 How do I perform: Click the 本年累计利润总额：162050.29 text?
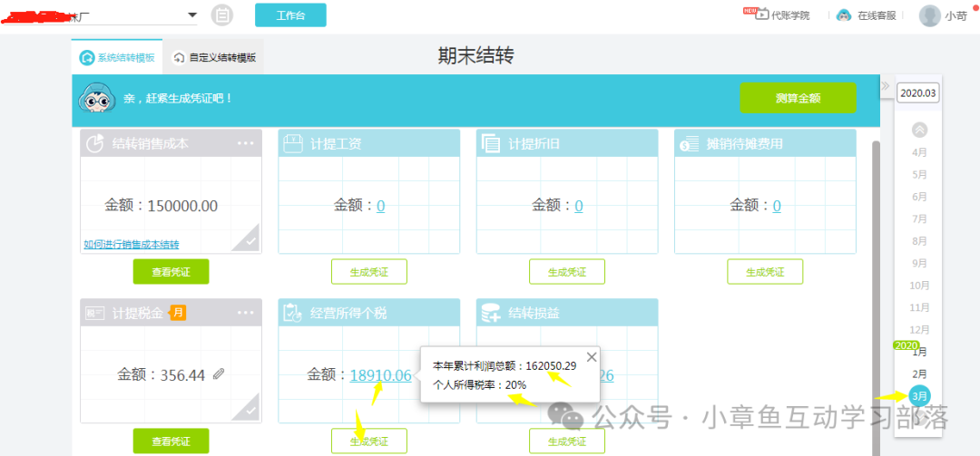tap(505, 366)
